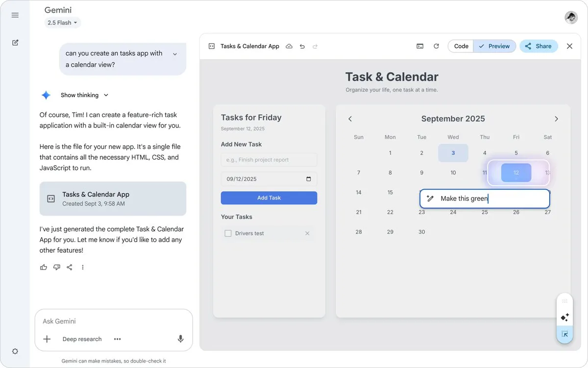Select highlighted day 12 in calendar

[516, 172]
